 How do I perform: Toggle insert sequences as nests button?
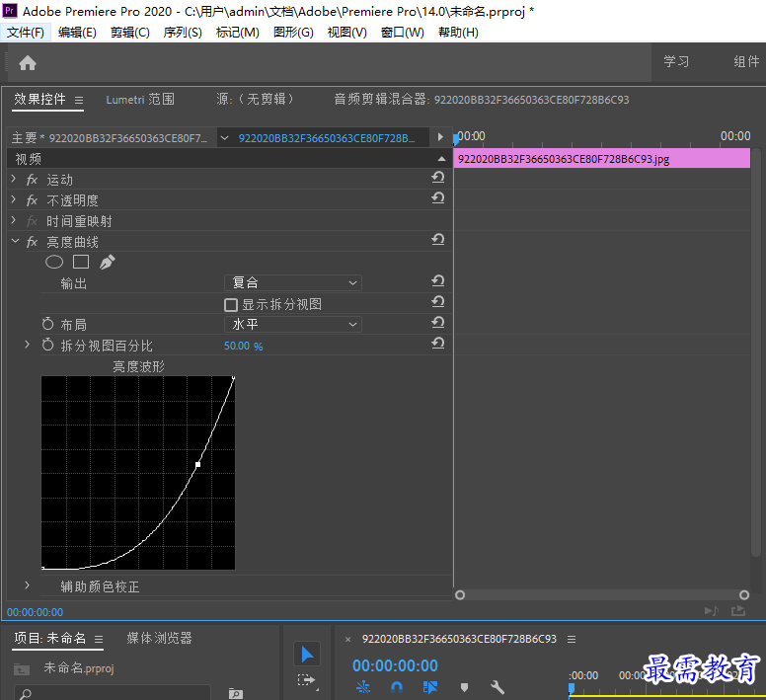click(363, 687)
